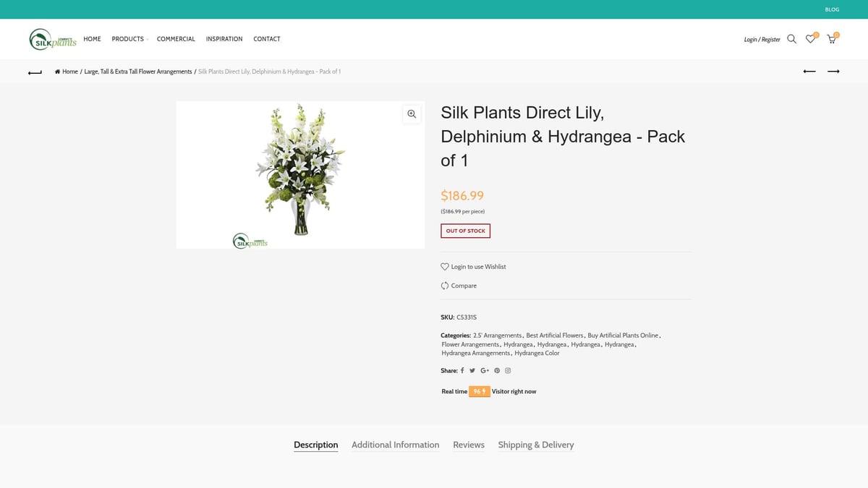Open wishlist via header heart icon
The image size is (868, 488).
tap(810, 39)
